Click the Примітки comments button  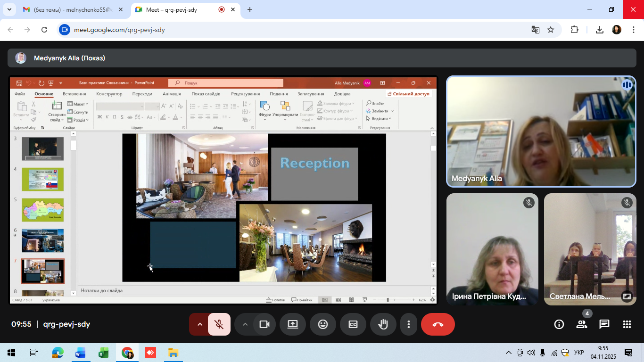click(302, 300)
